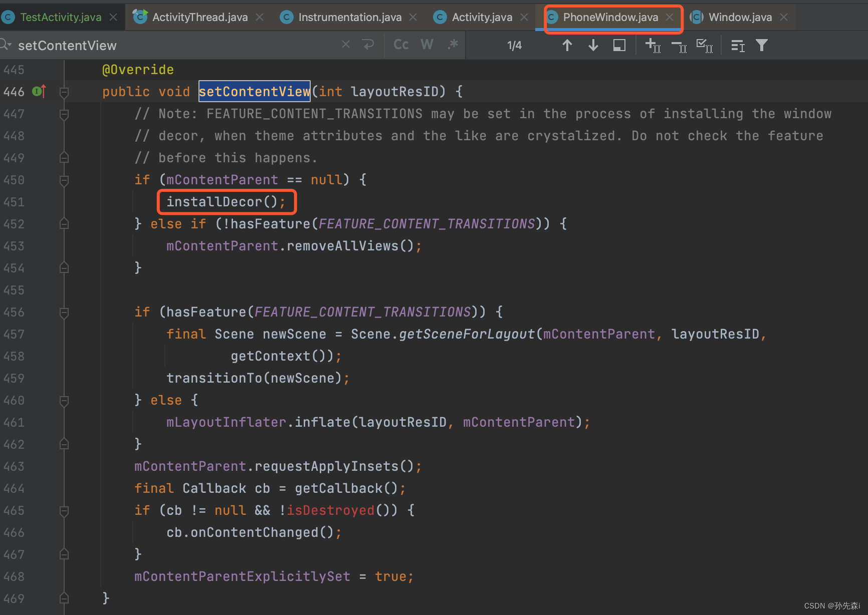Click mContentParentExplicitlySet on line 468
Image resolution: width=868 pixels, height=615 pixels.
pos(242,576)
